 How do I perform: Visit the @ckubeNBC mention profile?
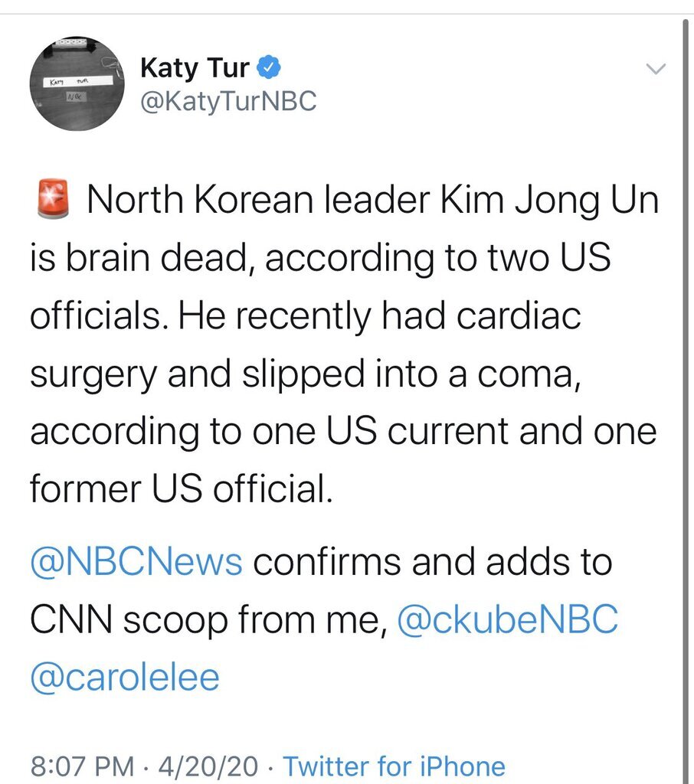click(507, 620)
